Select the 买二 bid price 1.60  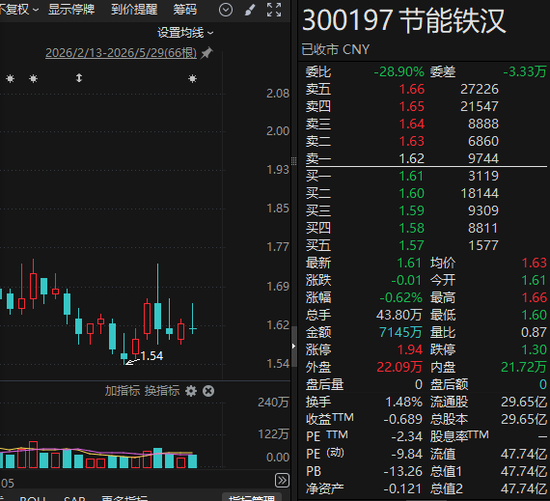[412, 194]
